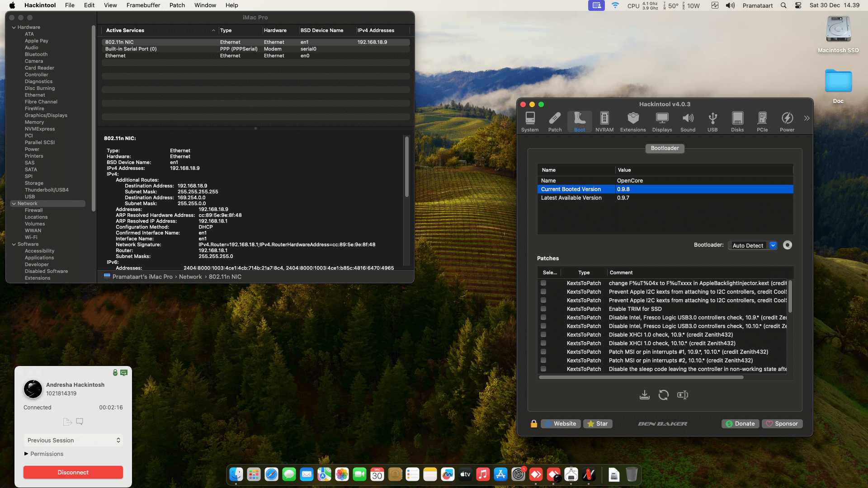Open the Auto Detect bootloader dropdown
This screenshot has height=488, width=868.
tap(753, 245)
